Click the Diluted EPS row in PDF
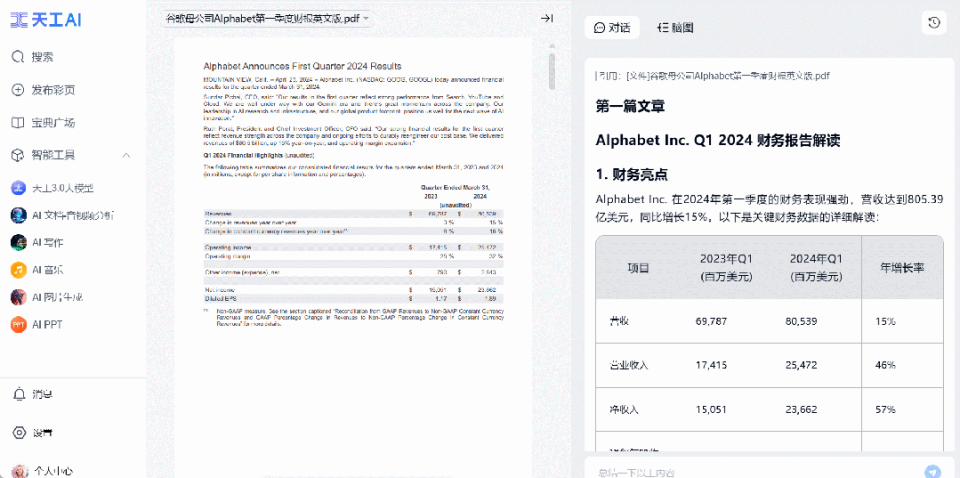 [x=353, y=299]
